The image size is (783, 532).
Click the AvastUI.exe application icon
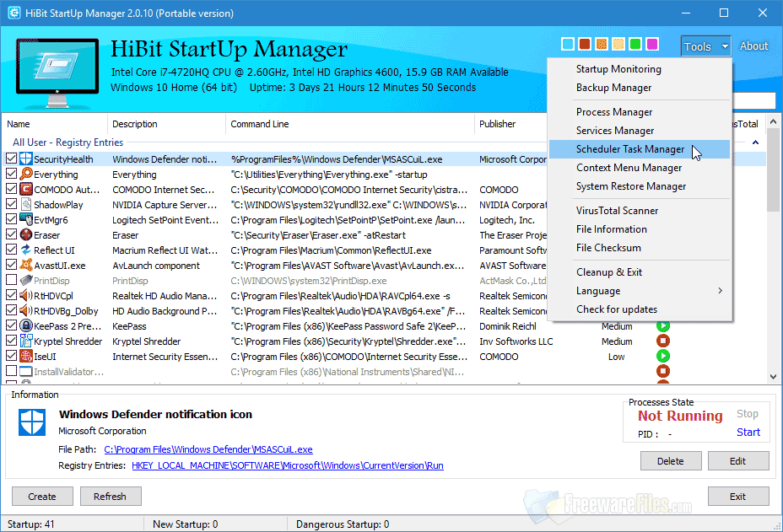[x=26, y=265]
